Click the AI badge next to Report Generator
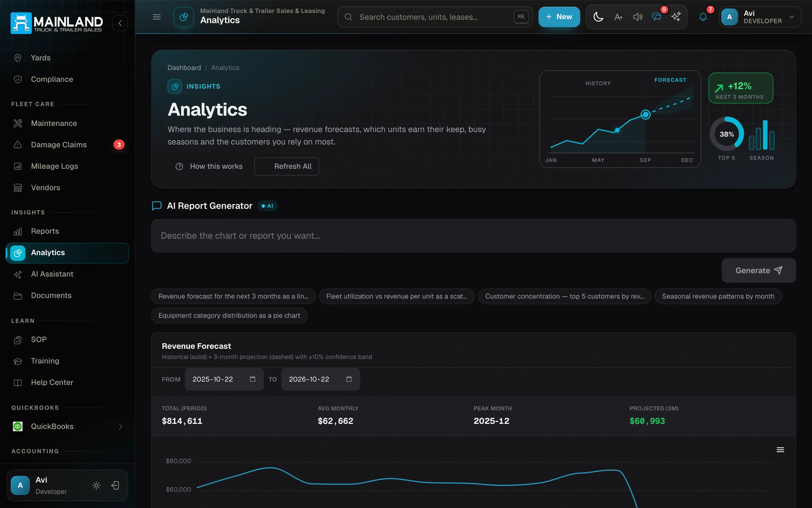This screenshot has height=508, width=812. pyautogui.click(x=267, y=206)
